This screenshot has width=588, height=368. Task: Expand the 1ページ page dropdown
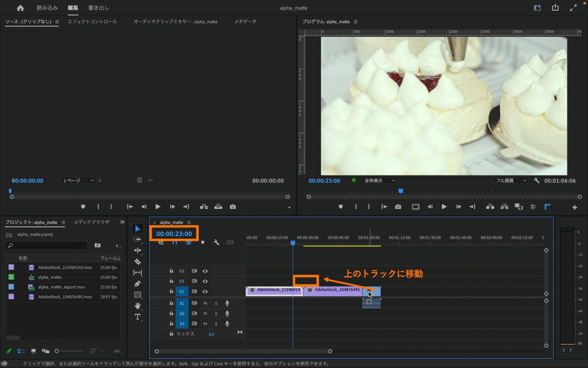(x=79, y=180)
